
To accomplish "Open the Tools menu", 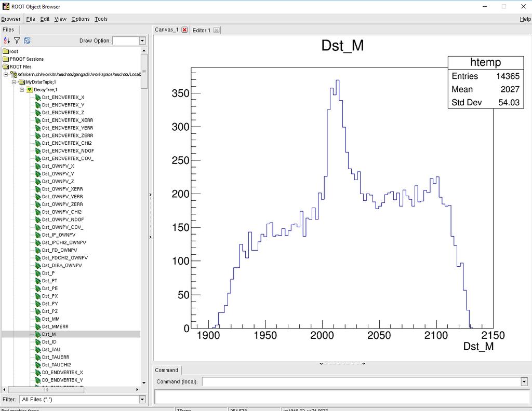I will click(101, 19).
